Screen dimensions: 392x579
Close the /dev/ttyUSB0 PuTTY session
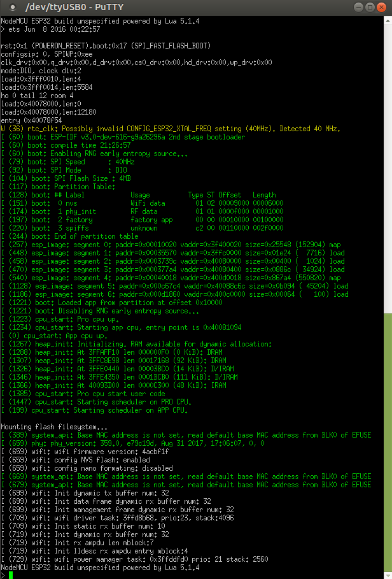(382, 7)
